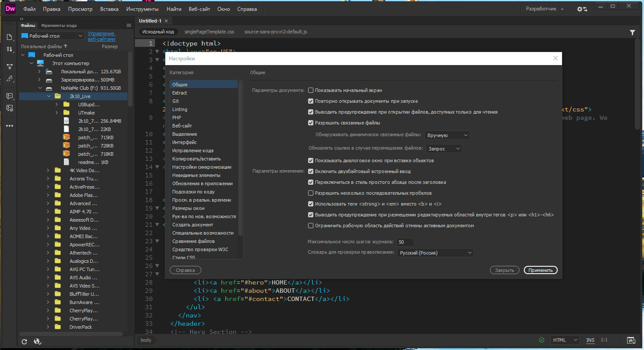Click the globe connection icon in Files panel
This screenshot has height=350, width=644.
(x=37, y=341)
